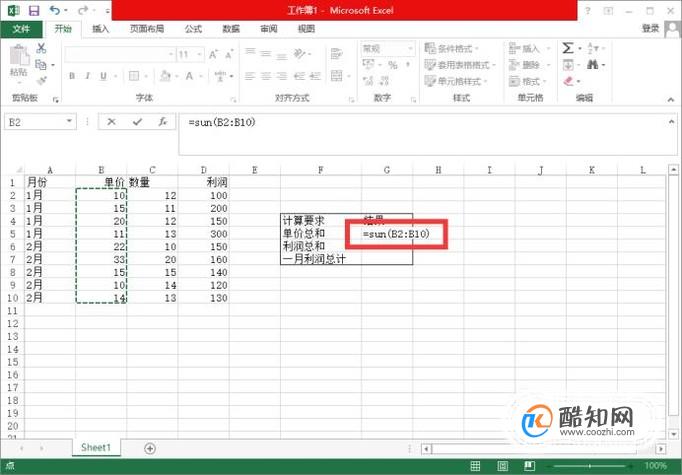Screen dimensions: 682x475
Task: Toggle Align Left button
Action: click(x=250, y=76)
